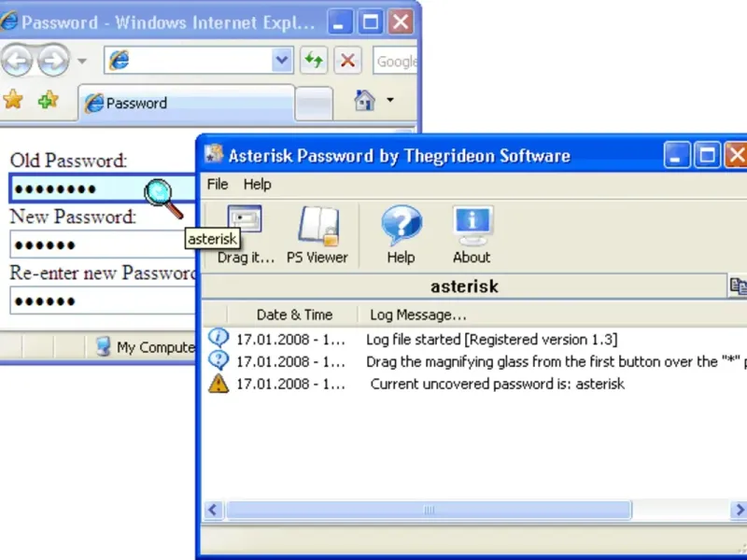Minimize the Asterisk Password window
747x560 pixels.
tap(676, 155)
